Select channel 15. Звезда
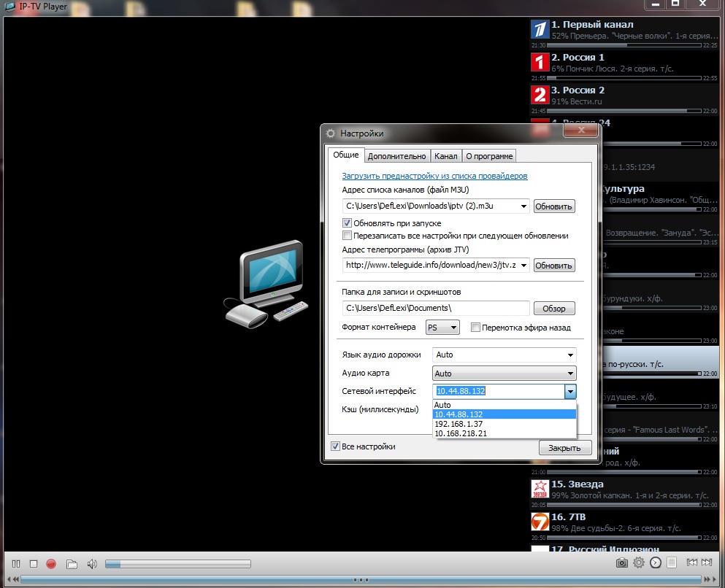This screenshot has height=588, width=725. 624,492
